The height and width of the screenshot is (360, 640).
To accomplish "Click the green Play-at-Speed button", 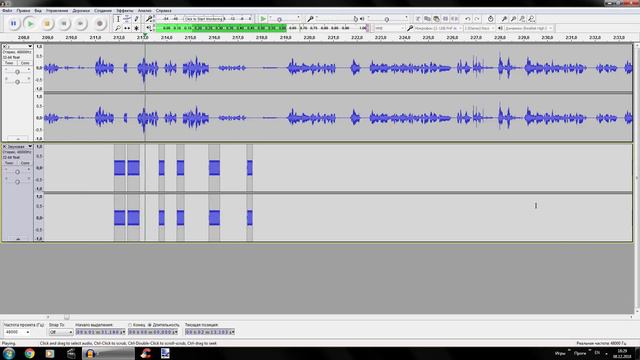I will pos(263,19).
